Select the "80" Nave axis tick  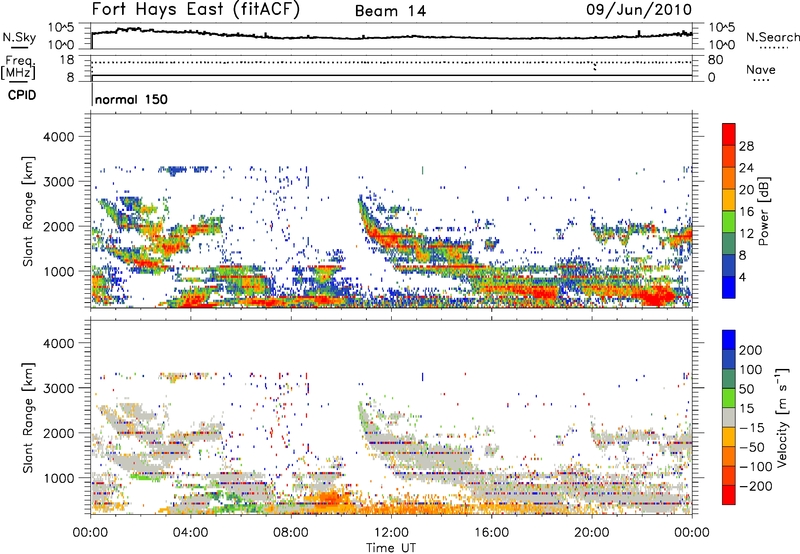pos(715,60)
